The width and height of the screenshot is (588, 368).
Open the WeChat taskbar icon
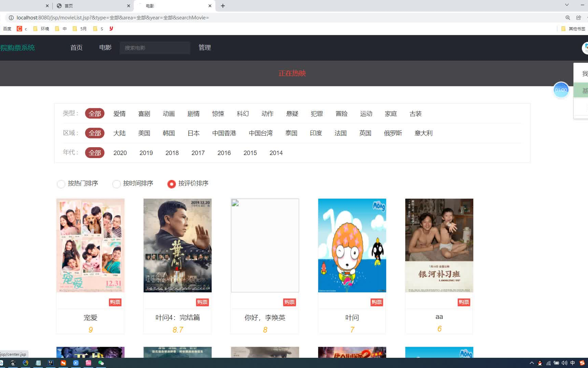tap(101, 363)
